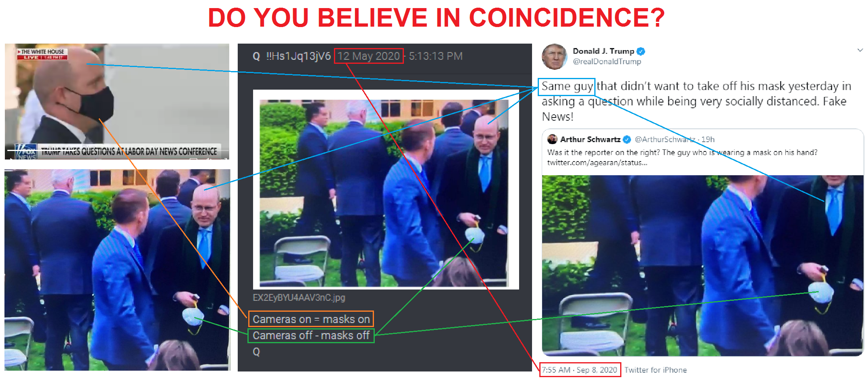Click the 12 May 2020 post date
Screen dimensions: 868x384
pos(368,56)
